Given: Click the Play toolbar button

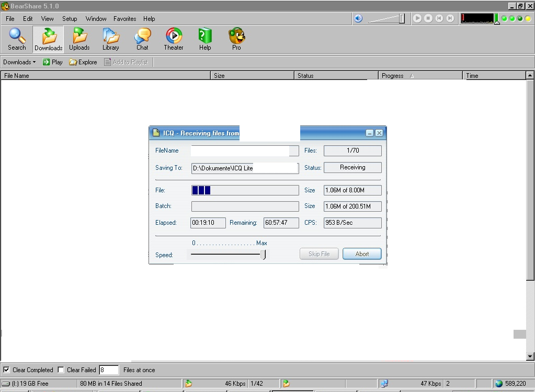Looking at the screenshot, I should click(x=52, y=62).
